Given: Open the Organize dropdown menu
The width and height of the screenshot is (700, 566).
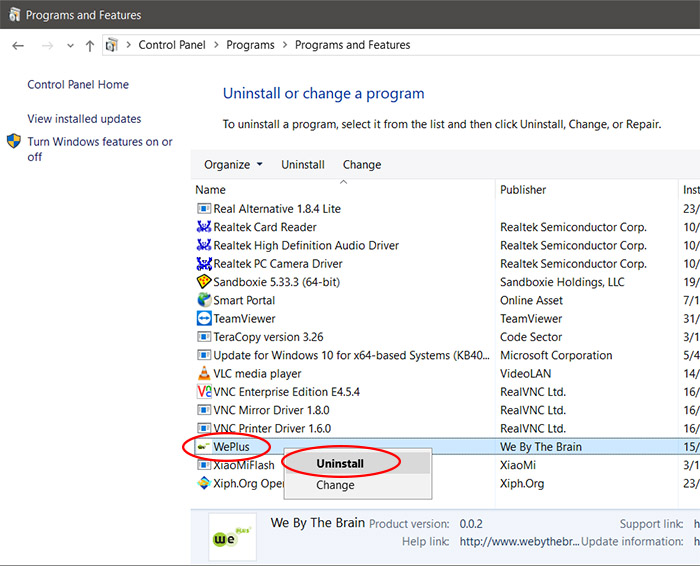Looking at the screenshot, I should [233, 165].
